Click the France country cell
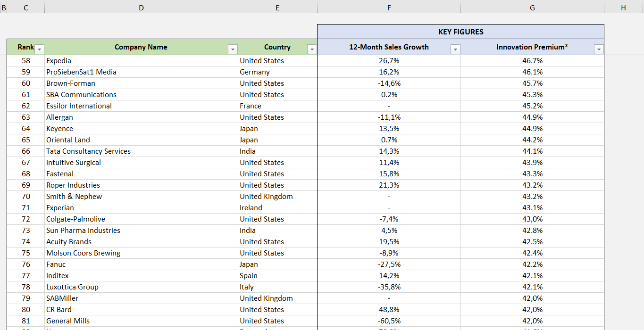Screen dimensions: 644x330 [277, 106]
